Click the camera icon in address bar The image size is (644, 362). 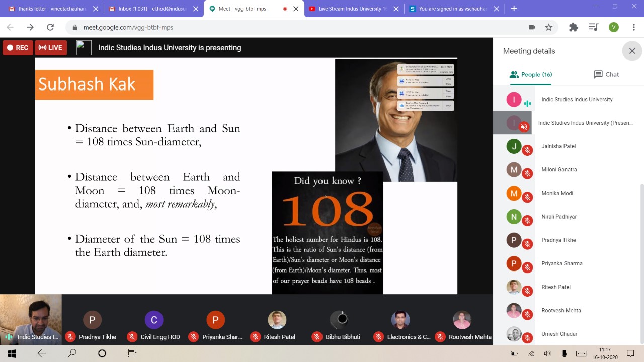tap(532, 27)
